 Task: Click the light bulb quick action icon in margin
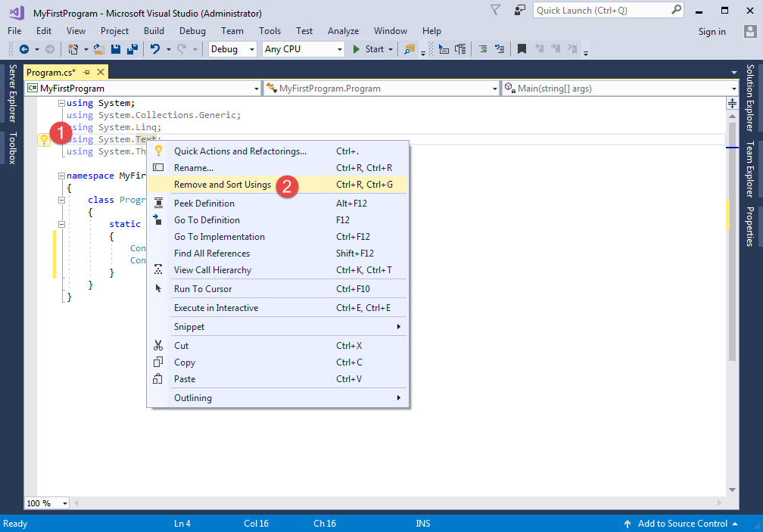click(44, 140)
